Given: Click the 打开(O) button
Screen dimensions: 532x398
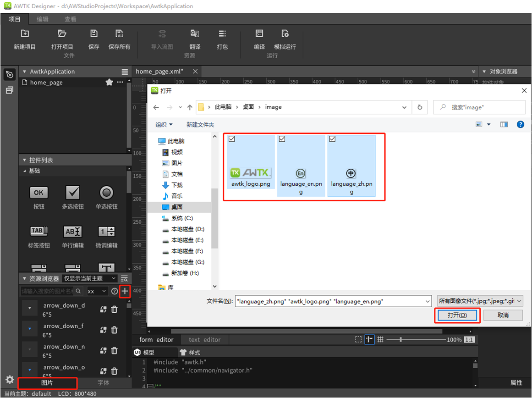Looking at the screenshot, I should pos(457,315).
